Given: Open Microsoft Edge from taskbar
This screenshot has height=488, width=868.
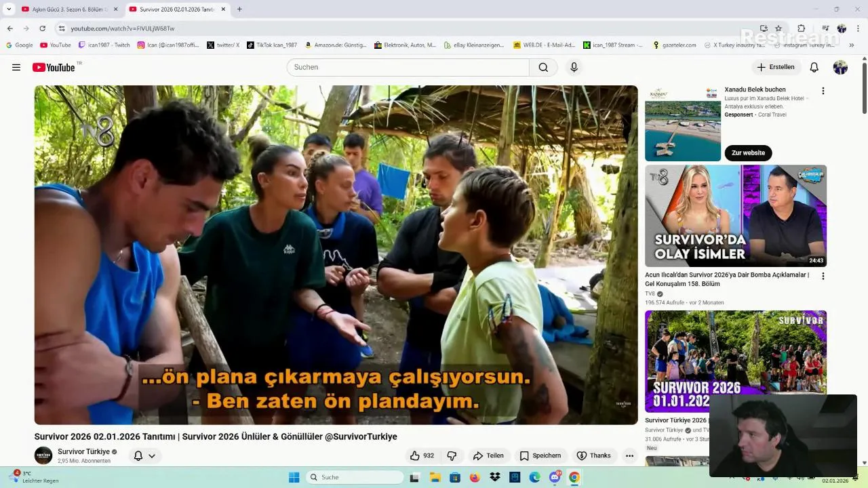Looking at the screenshot, I should click(x=534, y=477).
